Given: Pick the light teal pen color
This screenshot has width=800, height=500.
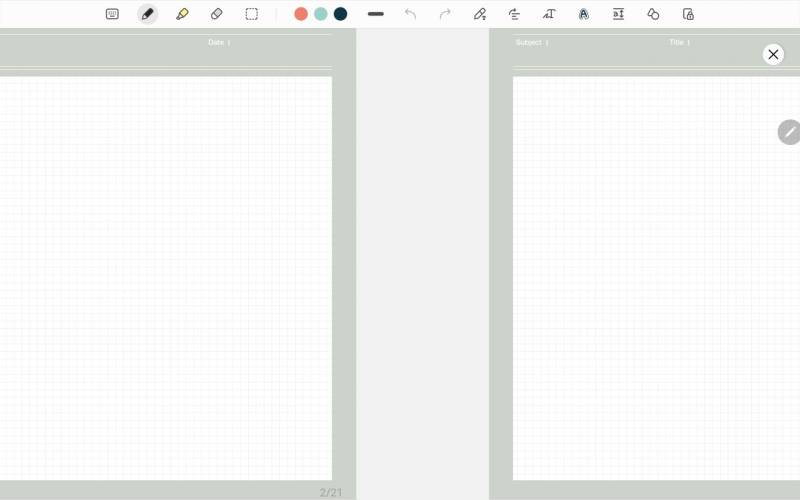Looking at the screenshot, I should click(321, 14).
